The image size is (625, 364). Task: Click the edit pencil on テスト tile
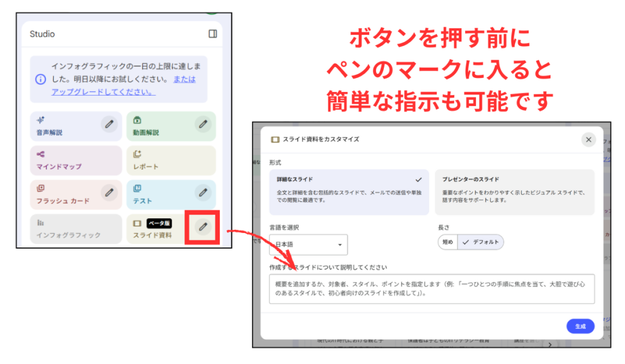point(203,193)
